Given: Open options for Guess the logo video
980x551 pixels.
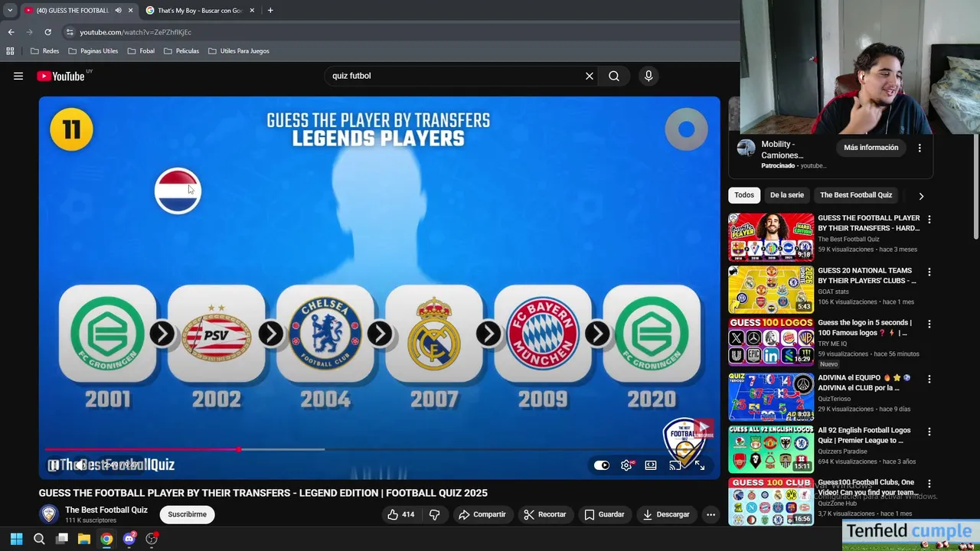Looking at the screenshot, I should [929, 324].
